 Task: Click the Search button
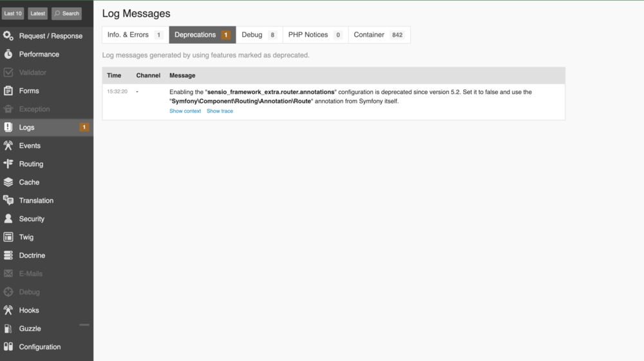tap(66, 14)
